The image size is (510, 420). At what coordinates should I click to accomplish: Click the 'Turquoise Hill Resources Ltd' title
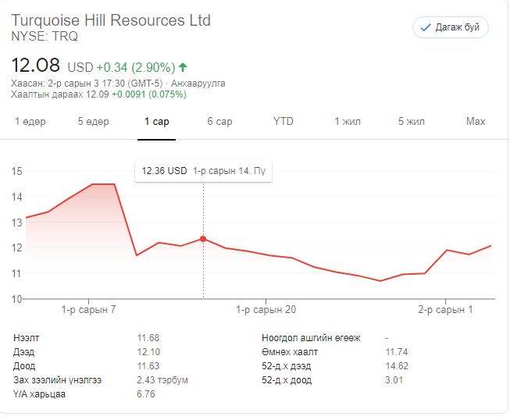click(111, 20)
